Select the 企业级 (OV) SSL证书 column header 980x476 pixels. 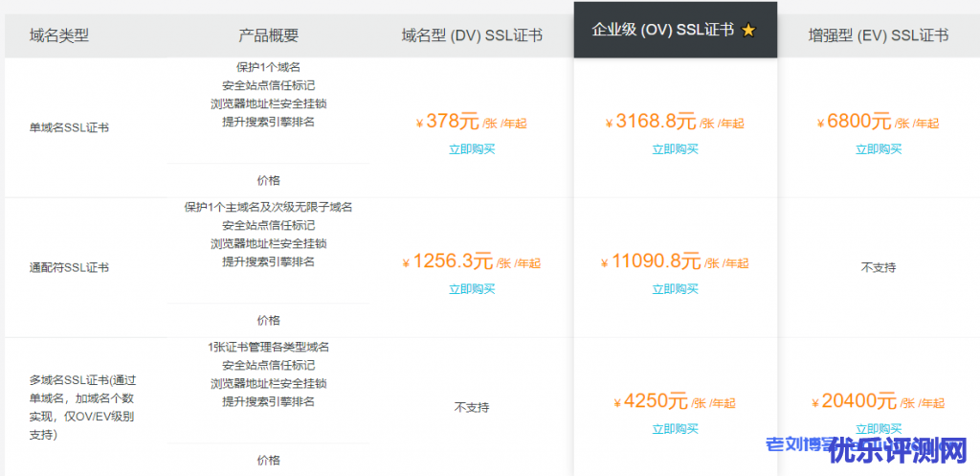(x=663, y=30)
